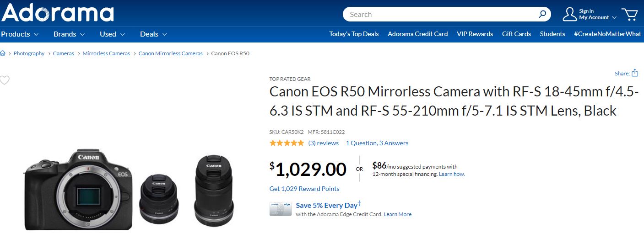This screenshot has width=644, height=233.
Task: Click the search magnifier icon
Action: [542, 14]
